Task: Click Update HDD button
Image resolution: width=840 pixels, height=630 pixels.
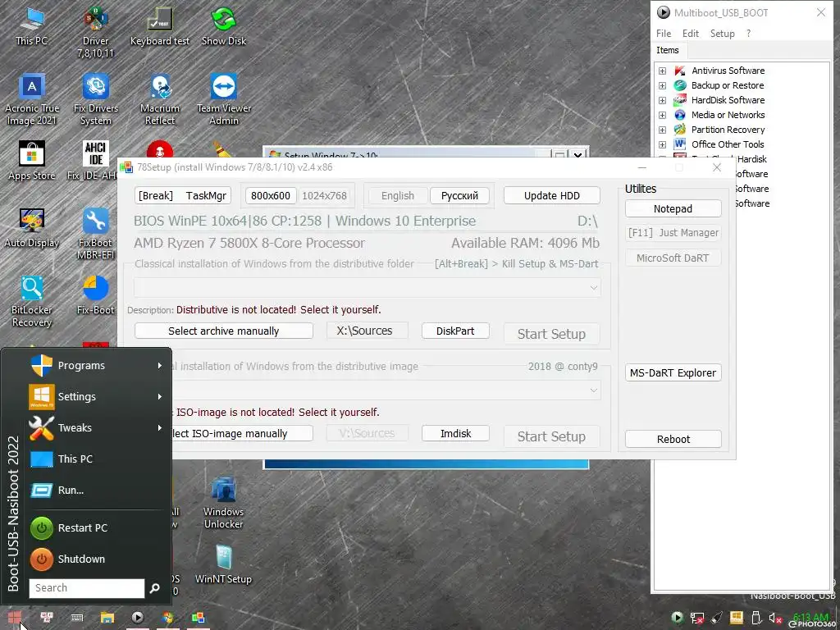Action: coord(552,195)
